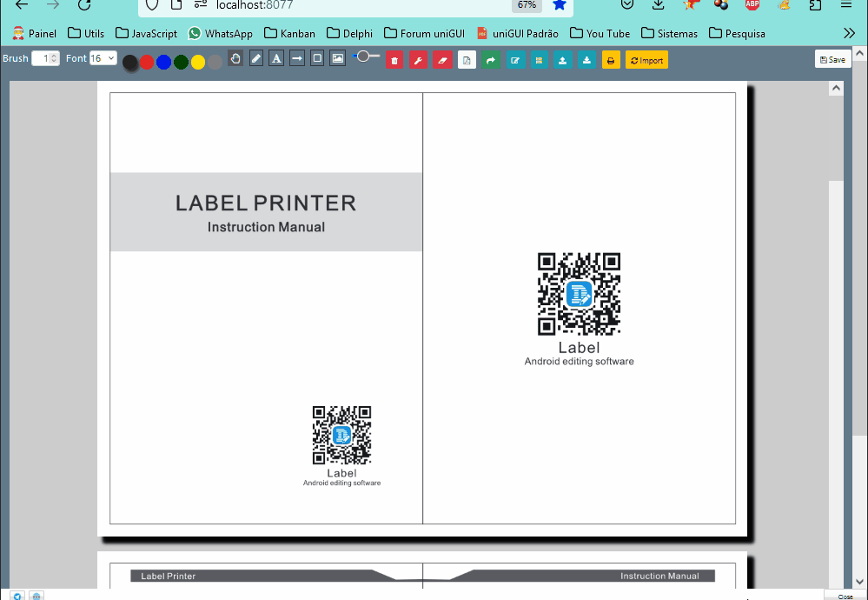The width and height of the screenshot is (868, 600).
Task: Click the teal edit pencil-square button
Action: coord(515,60)
